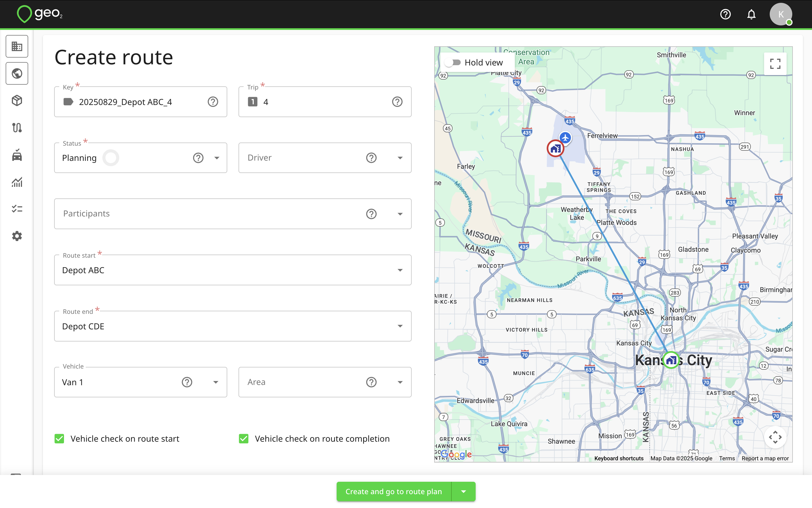Open the vehicles car sidebar icon

[x=17, y=155]
